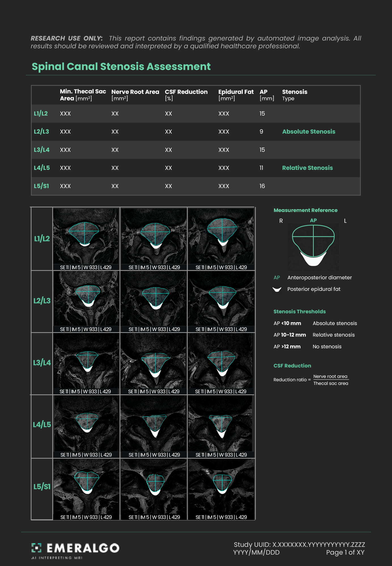Select the L3/L4 row label in table
The height and width of the screenshot is (566, 392).
(42, 150)
